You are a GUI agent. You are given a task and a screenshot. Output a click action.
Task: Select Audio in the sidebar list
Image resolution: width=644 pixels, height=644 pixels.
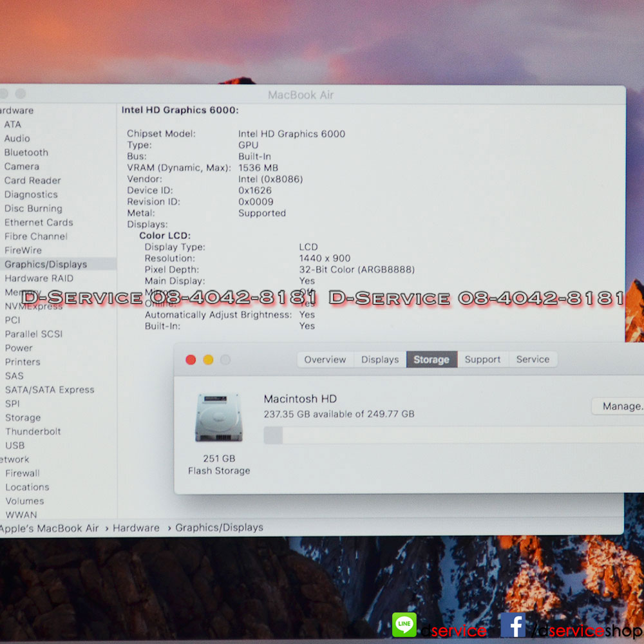tap(17, 138)
